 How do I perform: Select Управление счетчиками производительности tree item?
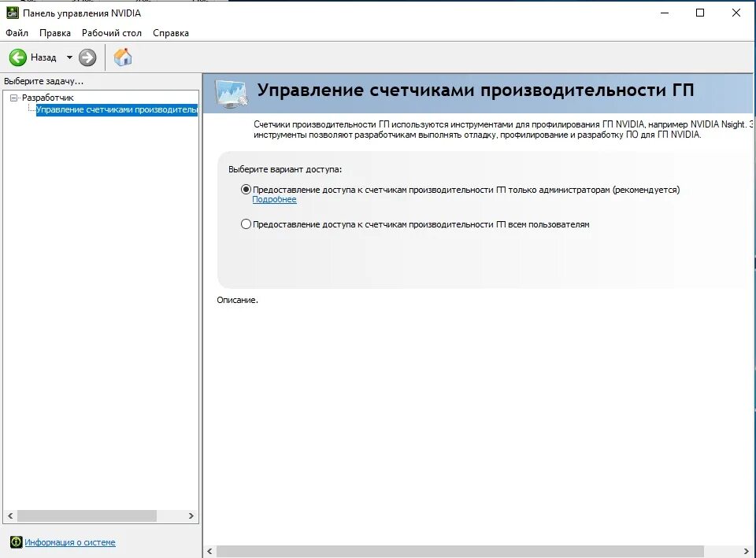click(x=117, y=110)
